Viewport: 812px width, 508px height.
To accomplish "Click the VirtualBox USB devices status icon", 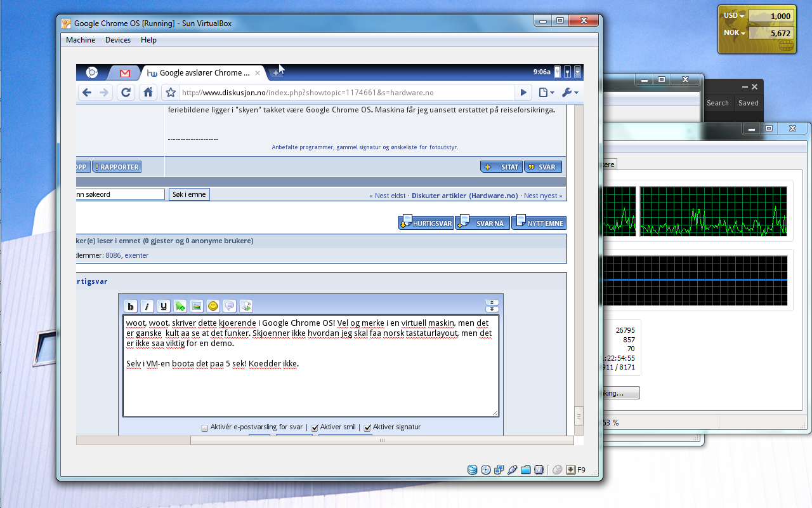I will [x=513, y=470].
